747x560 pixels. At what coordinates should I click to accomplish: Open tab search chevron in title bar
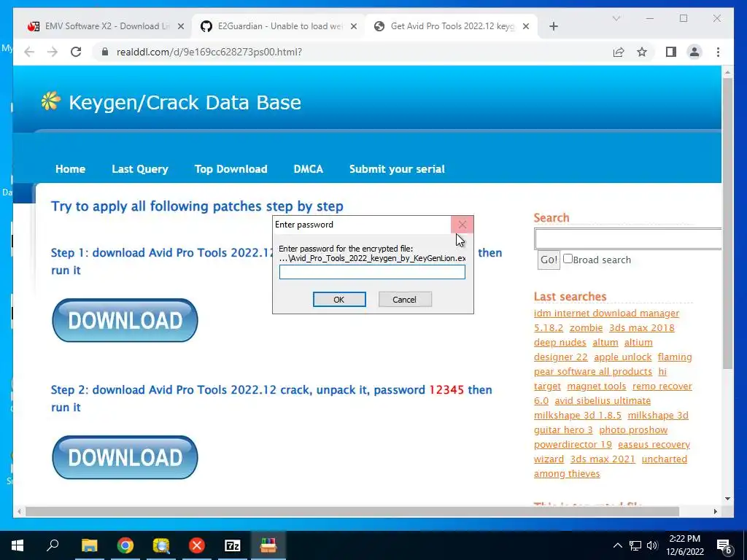616,18
